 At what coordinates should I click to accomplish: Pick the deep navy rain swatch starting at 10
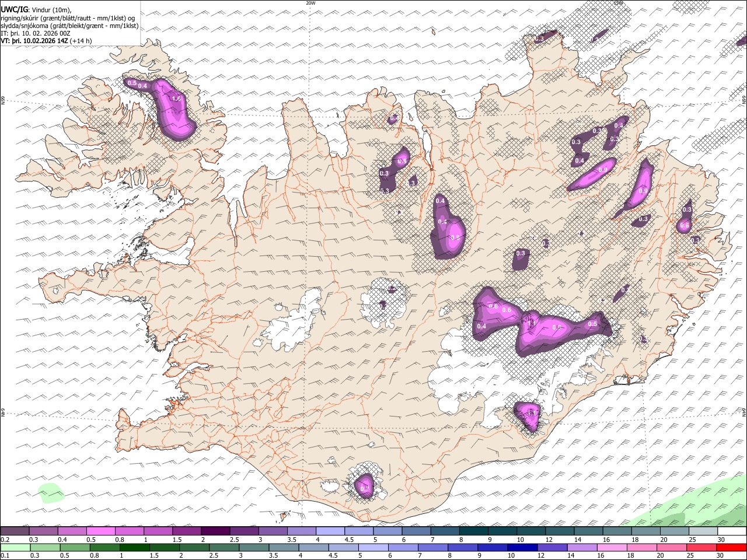pyautogui.click(x=521, y=547)
